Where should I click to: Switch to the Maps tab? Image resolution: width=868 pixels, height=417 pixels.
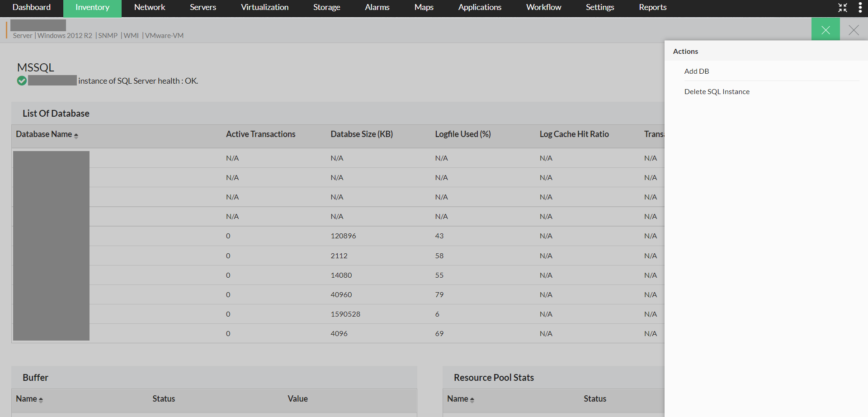pos(424,8)
